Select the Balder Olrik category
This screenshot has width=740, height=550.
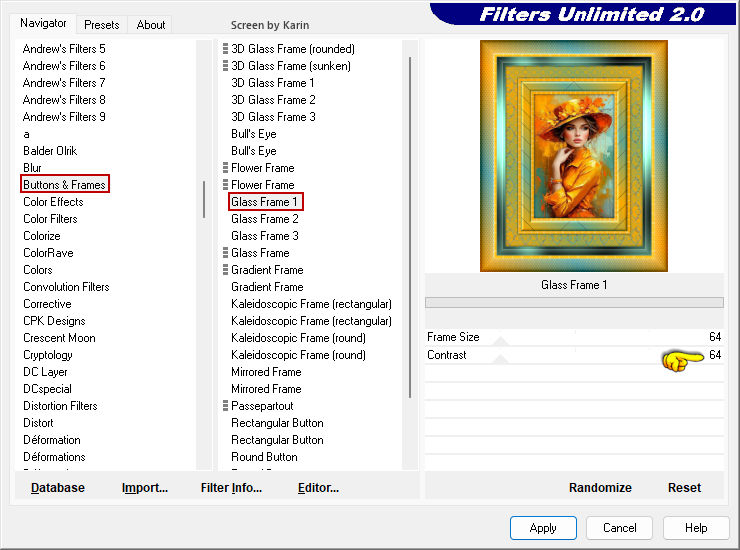[x=50, y=151]
